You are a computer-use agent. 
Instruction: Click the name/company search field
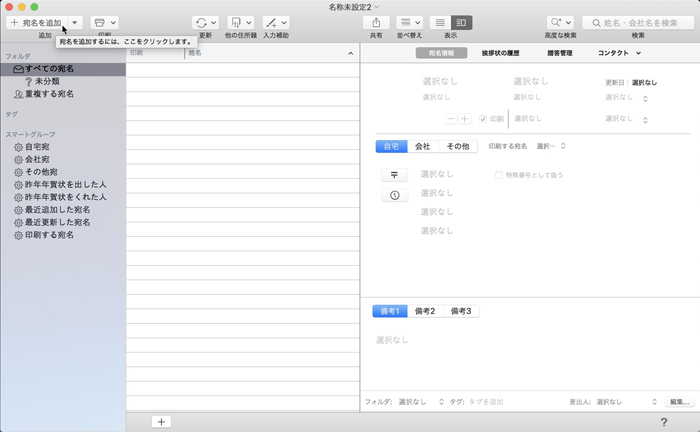pos(638,21)
